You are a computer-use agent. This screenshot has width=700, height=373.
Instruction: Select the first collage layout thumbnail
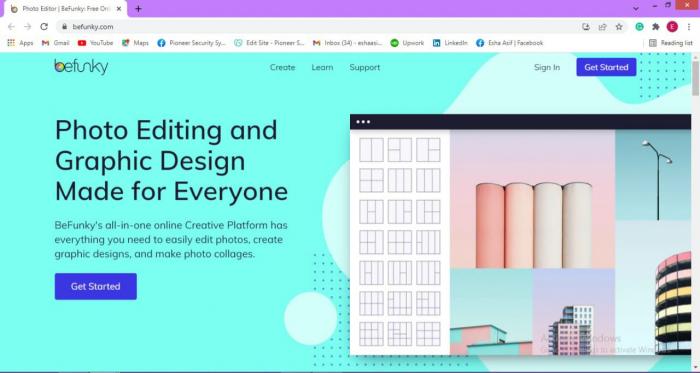pyautogui.click(x=371, y=149)
